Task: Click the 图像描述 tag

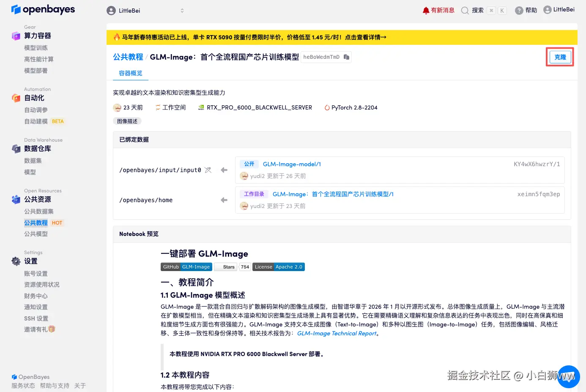Action: (x=127, y=121)
